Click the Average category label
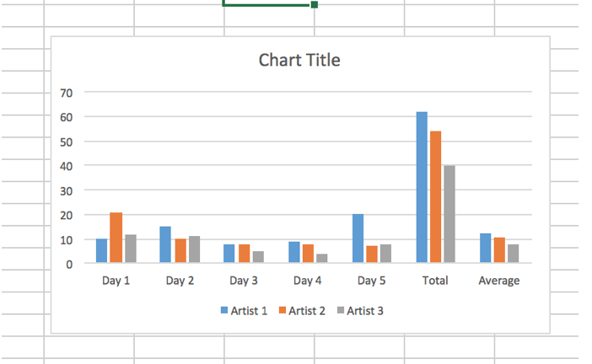Viewport: 592px width, 364px height. click(499, 281)
